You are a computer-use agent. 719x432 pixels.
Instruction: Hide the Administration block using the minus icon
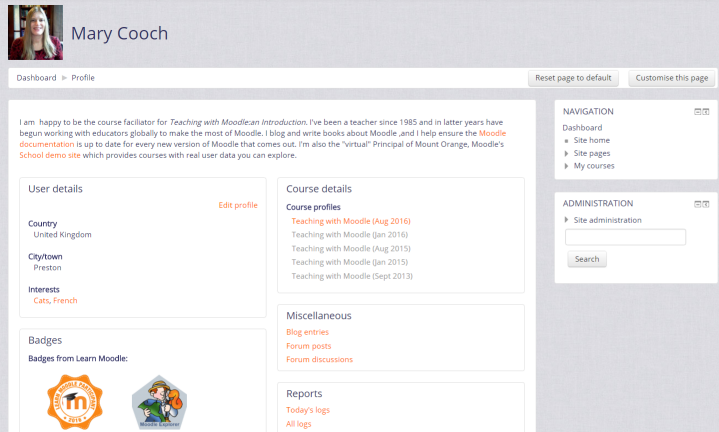pos(697,204)
